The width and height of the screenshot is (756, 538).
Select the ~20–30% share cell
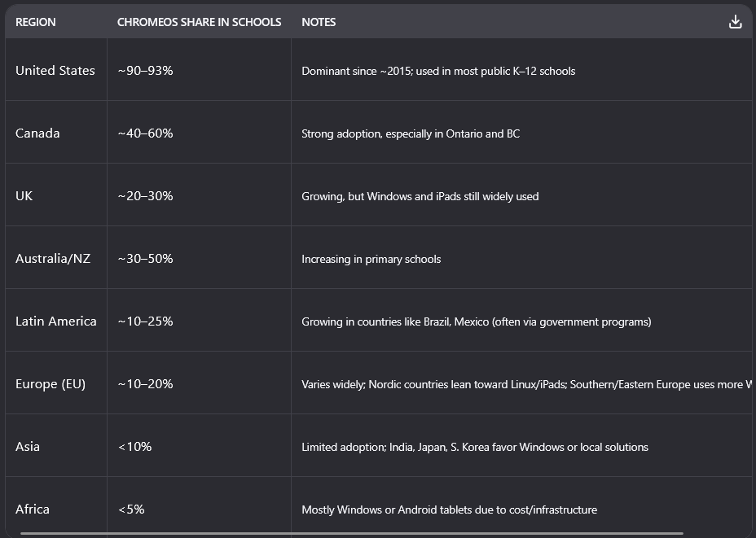pos(145,196)
